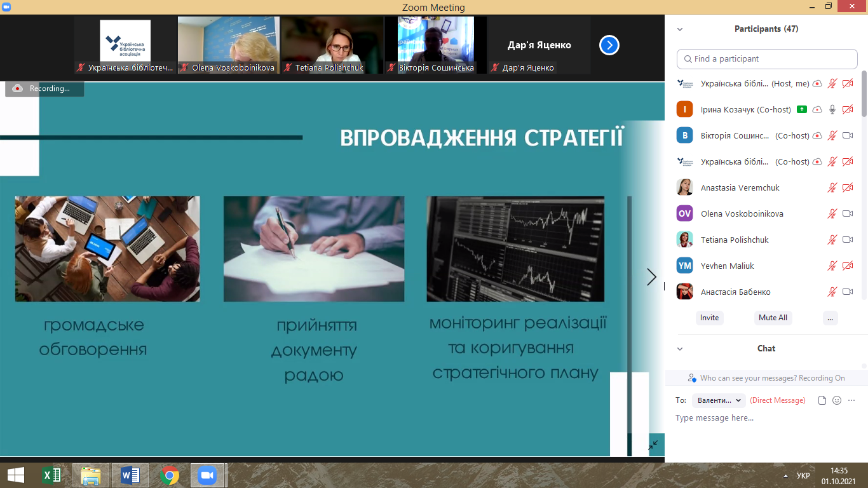868x488 pixels.
Task: Open the chat recipient dropdown
Action: [719, 400]
